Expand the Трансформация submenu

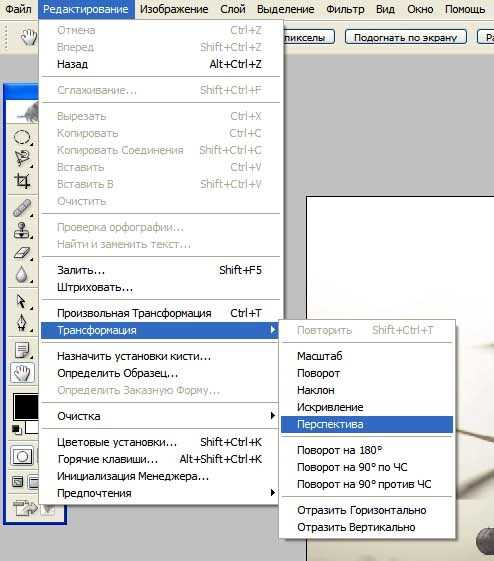160,330
